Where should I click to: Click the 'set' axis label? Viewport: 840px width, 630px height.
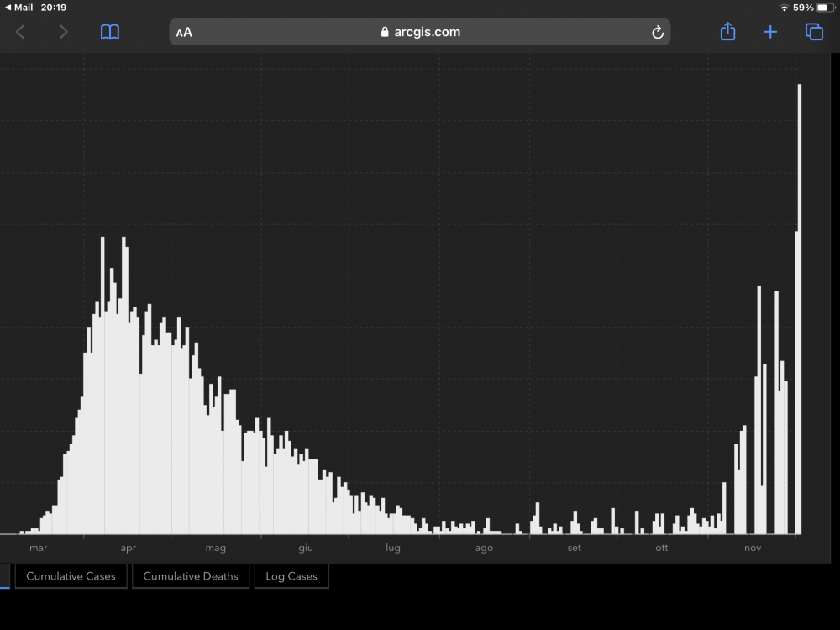tap(574, 548)
